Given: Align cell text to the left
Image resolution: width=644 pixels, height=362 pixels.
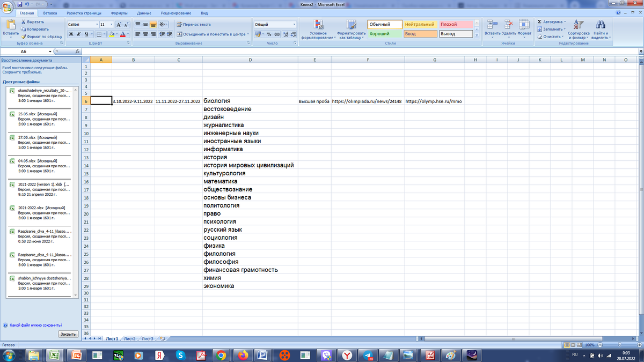Looking at the screenshot, I should [137, 34].
